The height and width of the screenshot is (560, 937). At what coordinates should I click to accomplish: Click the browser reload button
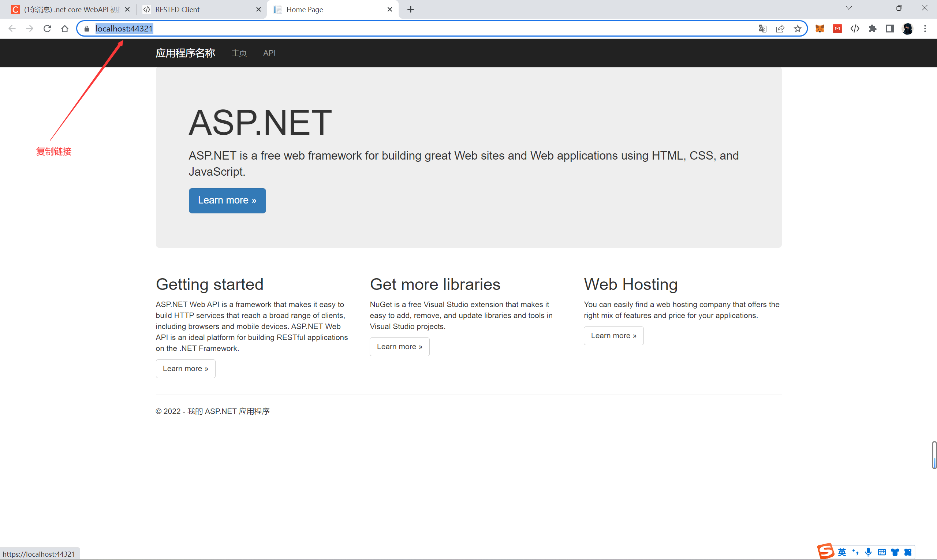click(x=47, y=29)
